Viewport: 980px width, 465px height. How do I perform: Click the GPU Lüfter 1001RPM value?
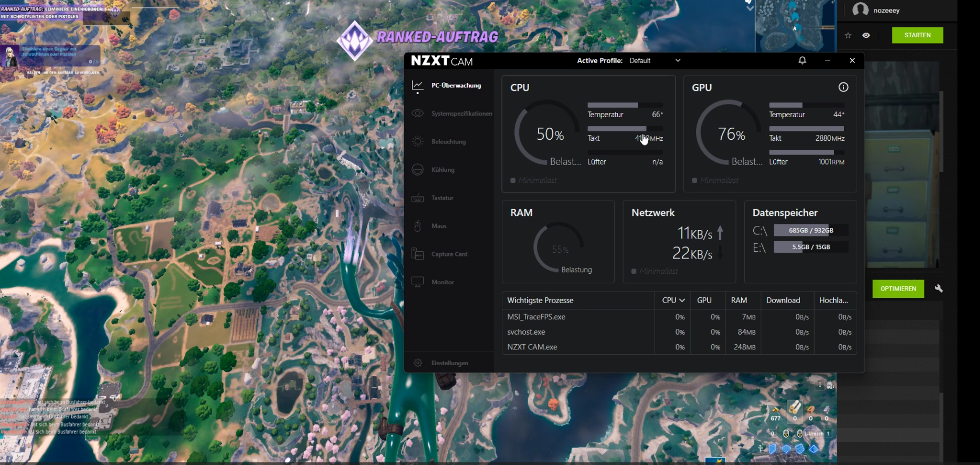pyautogui.click(x=831, y=162)
